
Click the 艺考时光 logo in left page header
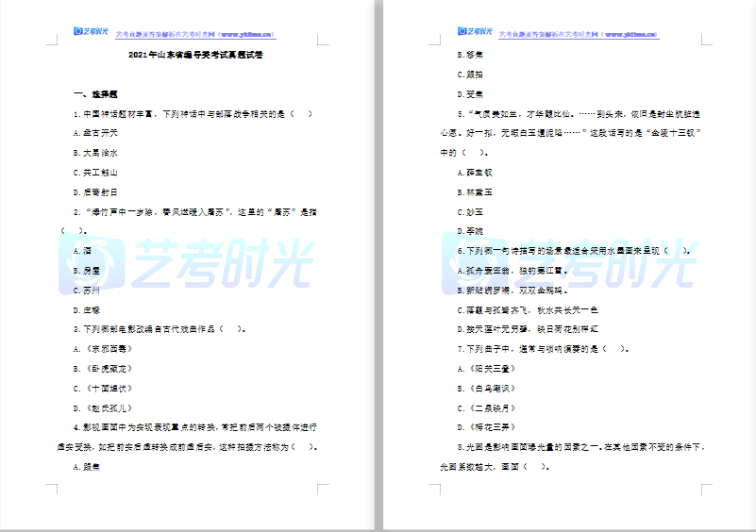[91, 34]
